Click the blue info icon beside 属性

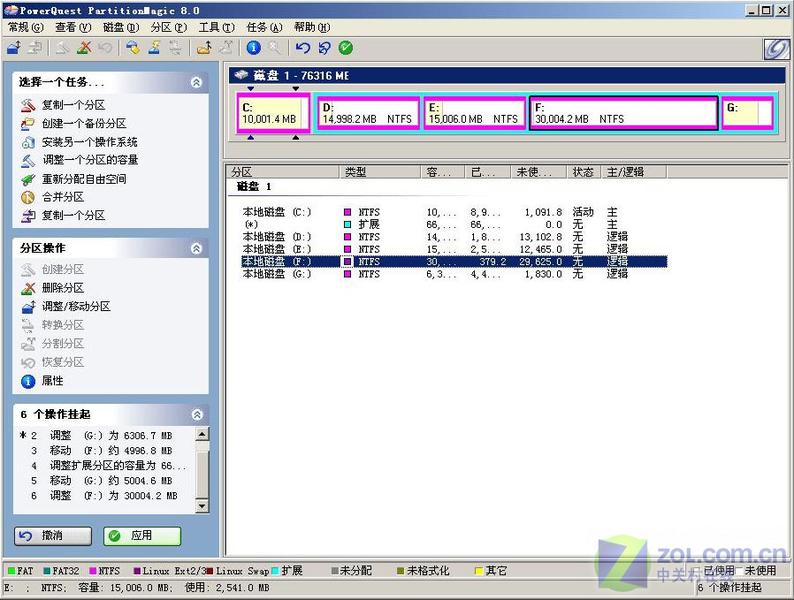[x=28, y=381]
